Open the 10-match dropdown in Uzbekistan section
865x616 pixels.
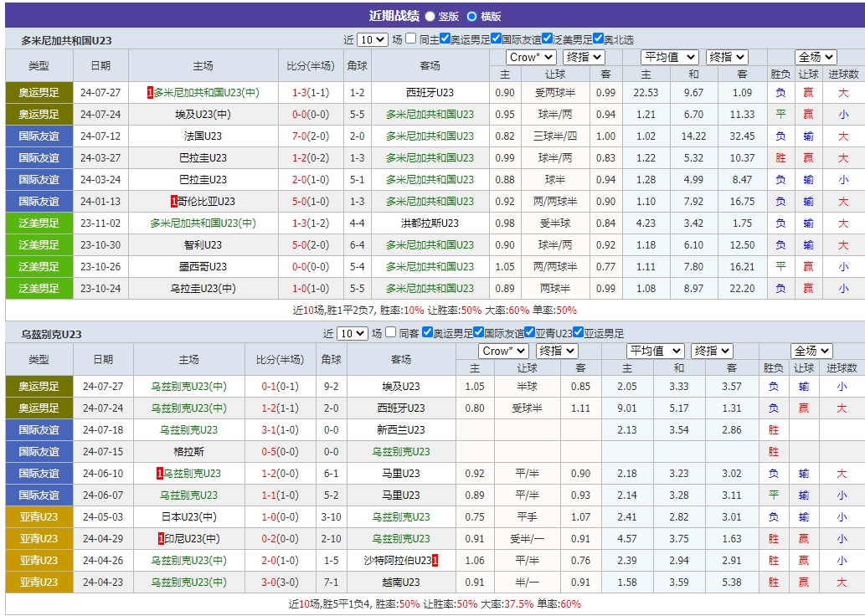352,332
